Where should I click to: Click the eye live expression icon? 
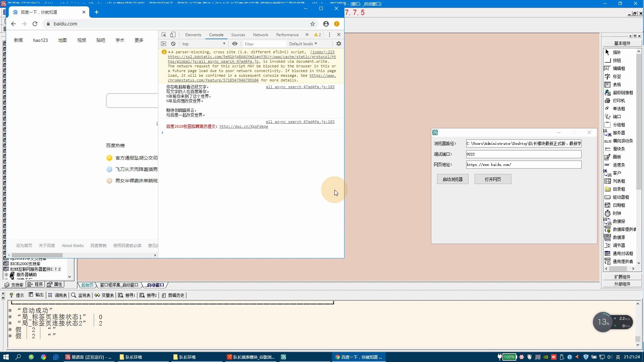tap(235, 44)
